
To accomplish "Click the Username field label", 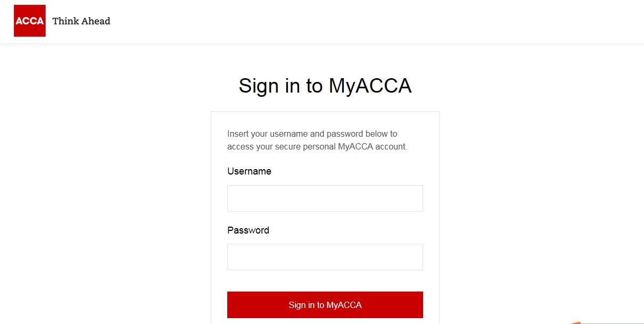I will point(249,171).
